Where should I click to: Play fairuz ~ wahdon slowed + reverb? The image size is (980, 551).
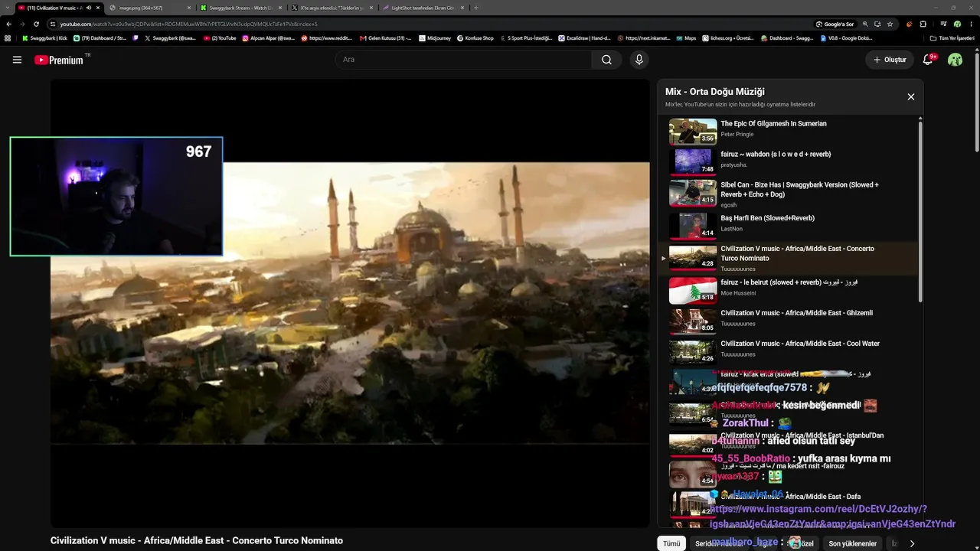pos(789,161)
